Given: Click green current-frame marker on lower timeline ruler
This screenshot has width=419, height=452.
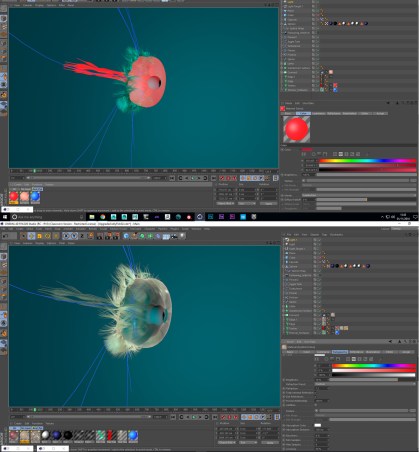Looking at the screenshot, I should (x=35, y=410).
